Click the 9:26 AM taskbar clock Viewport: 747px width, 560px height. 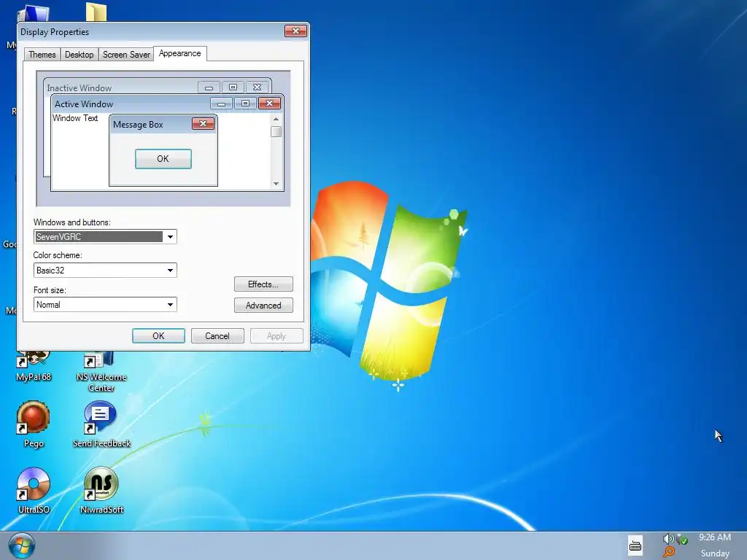click(715, 537)
